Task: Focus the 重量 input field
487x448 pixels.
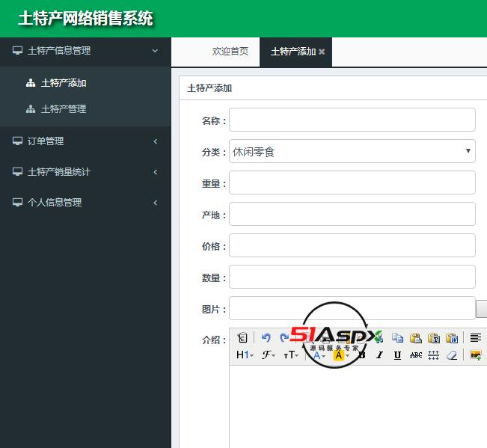Action: pos(352,182)
